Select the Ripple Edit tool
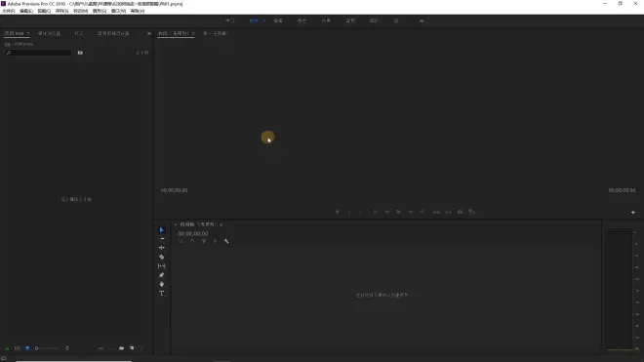This screenshot has width=644, height=362. (x=161, y=248)
